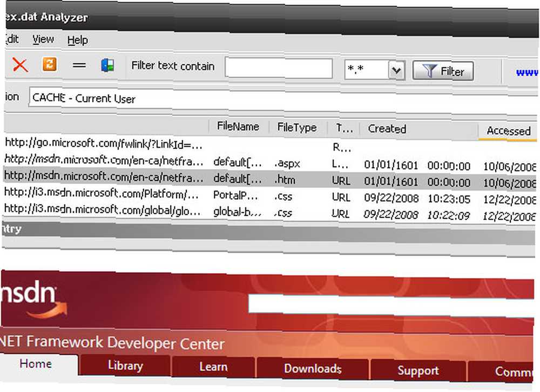Sort by FileName column header
This screenshot has height=392, width=540.
click(x=238, y=126)
